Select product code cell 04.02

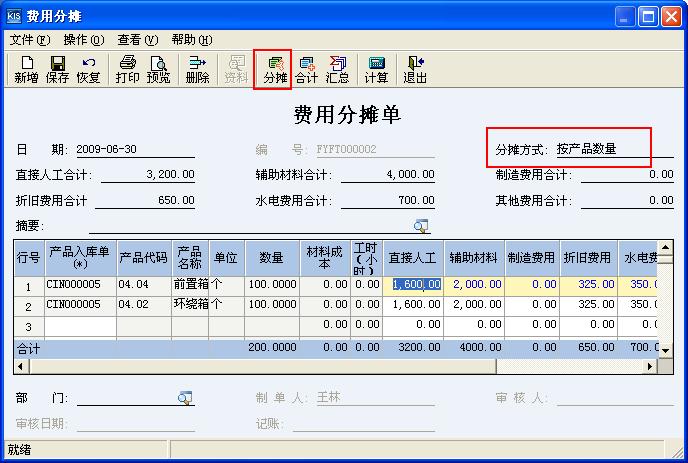point(144,305)
